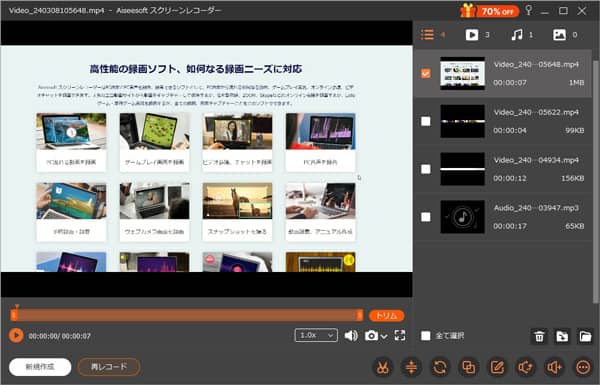Image resolution: width=600 pixels, height=385 pixels.
Task: Open the 1.0x playback speed dropdown
Action: 316,336
